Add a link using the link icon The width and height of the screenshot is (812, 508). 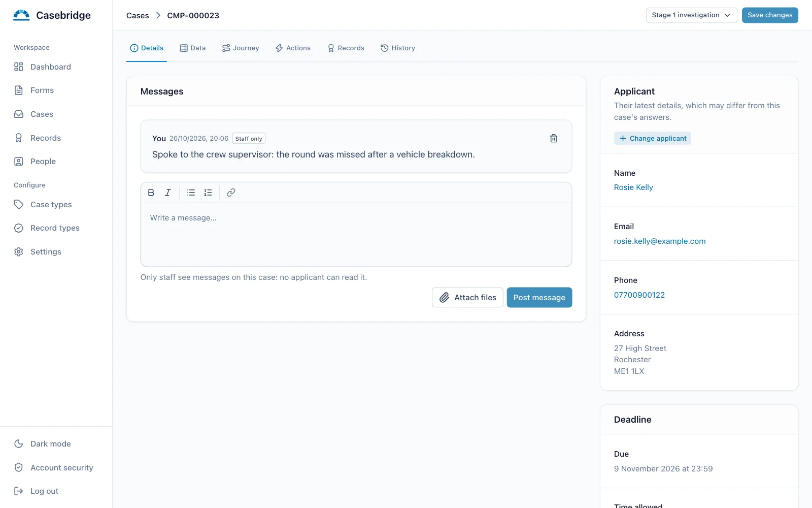231,193
